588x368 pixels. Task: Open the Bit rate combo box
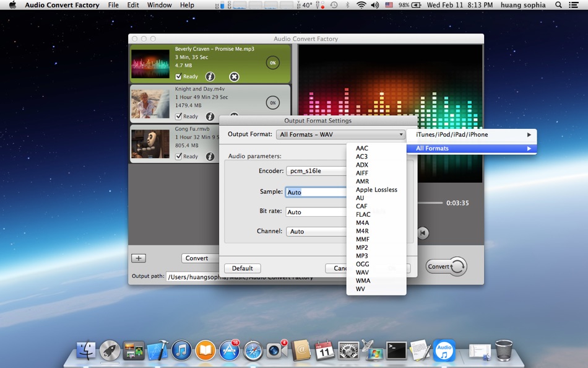pyautogui.click(x=316, y=212)
